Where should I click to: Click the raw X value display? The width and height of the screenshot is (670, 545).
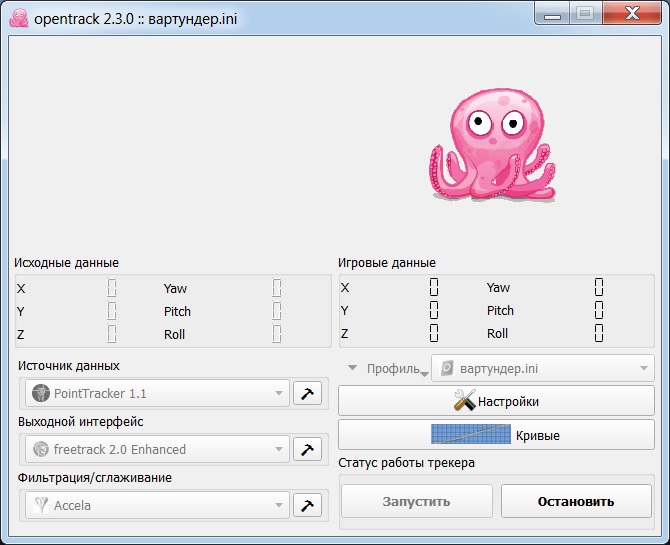(x=112, y=288)
